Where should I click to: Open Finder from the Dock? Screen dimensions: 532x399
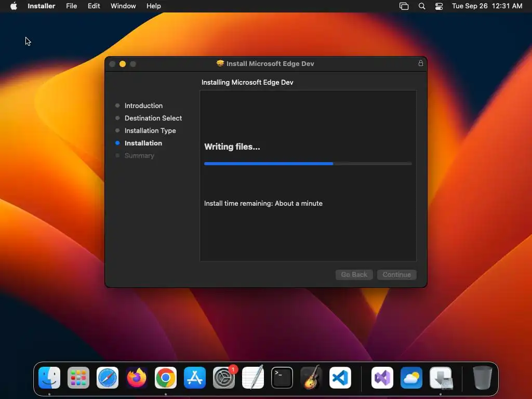[x=49, y=378]
